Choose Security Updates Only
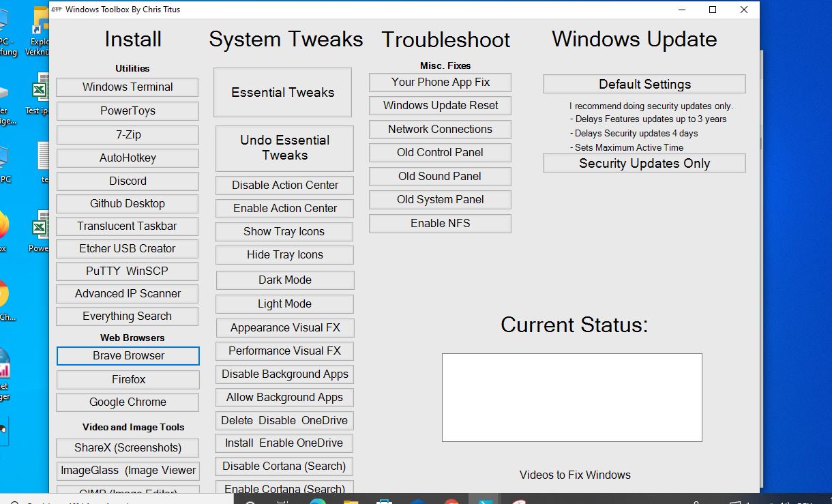The image size is (832, 504). (644, 164)
